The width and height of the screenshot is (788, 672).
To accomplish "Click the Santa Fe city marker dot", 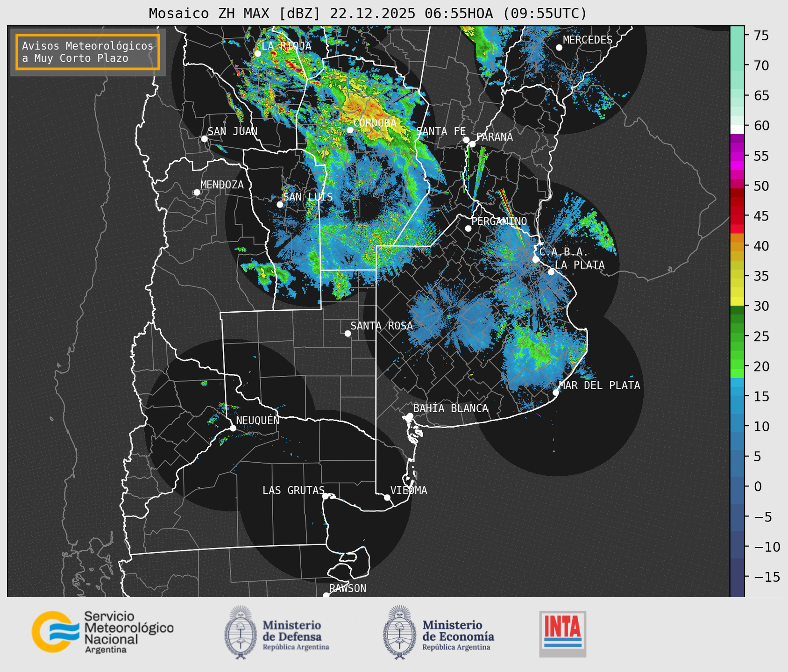I will 466,140.
